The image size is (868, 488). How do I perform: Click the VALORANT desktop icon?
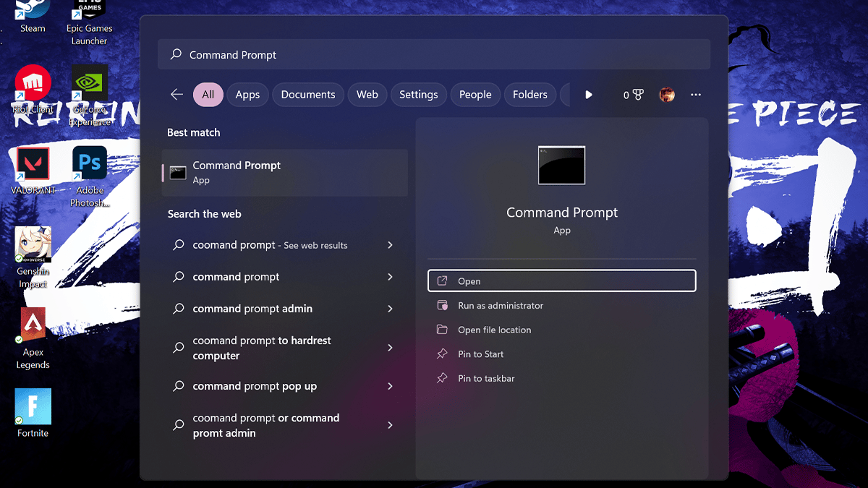tap(33, 164)
